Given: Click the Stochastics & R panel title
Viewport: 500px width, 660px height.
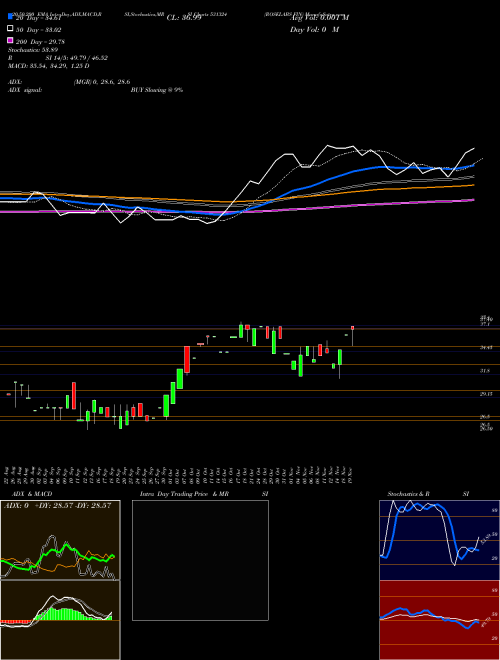Looking at the screenshot, I should coord(408,494).
